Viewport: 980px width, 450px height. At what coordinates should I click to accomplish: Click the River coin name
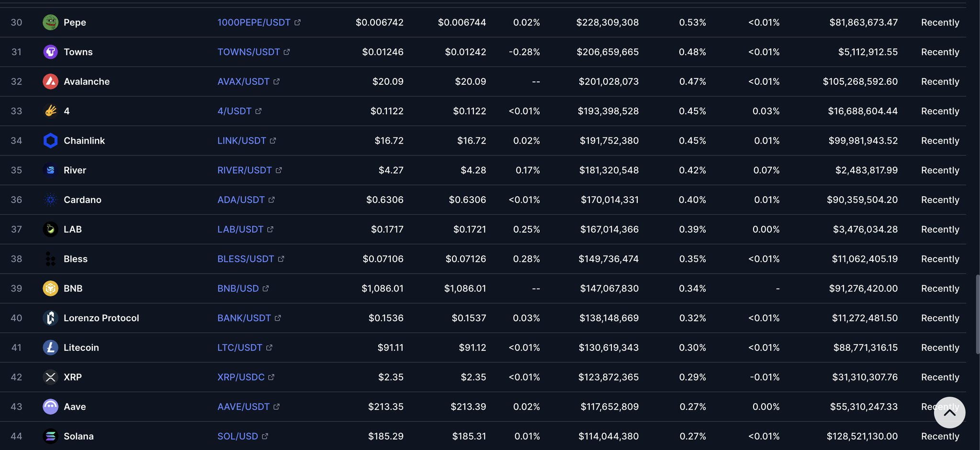(x=75, y=170)
